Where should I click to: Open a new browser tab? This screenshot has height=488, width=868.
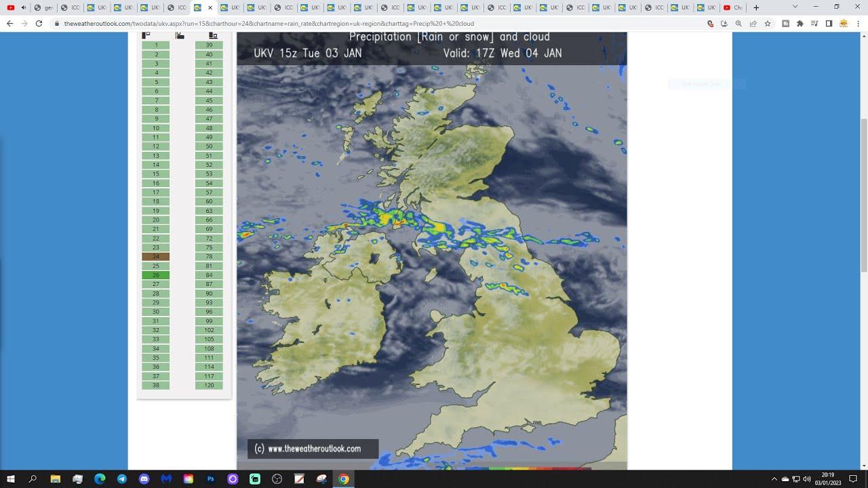[x=756, y=7]
